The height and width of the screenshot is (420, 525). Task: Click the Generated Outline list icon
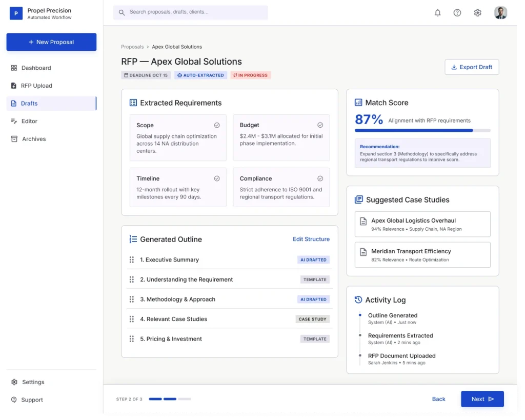133,239
